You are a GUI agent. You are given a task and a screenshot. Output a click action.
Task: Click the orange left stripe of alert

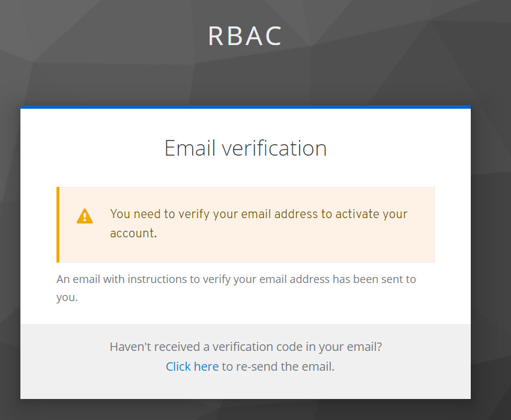(x=58, y=225)
